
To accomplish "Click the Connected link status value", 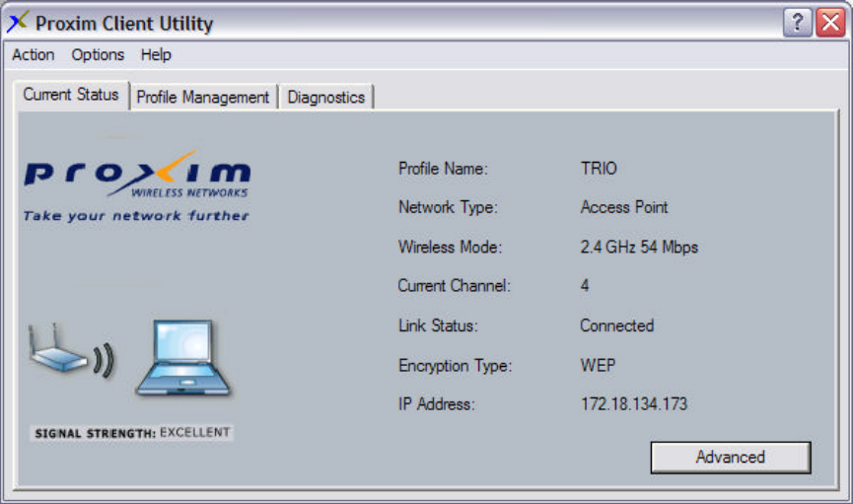I will [x=617, y=325].
